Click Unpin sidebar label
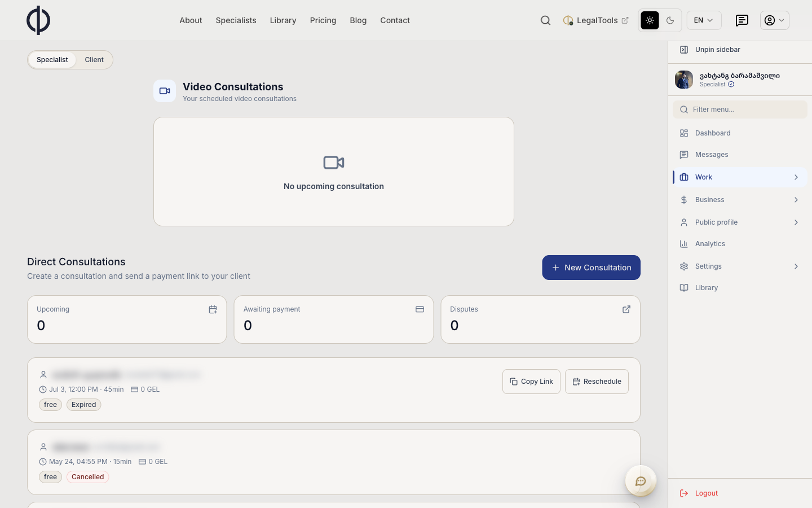812x508 pixels. point(718,50)
